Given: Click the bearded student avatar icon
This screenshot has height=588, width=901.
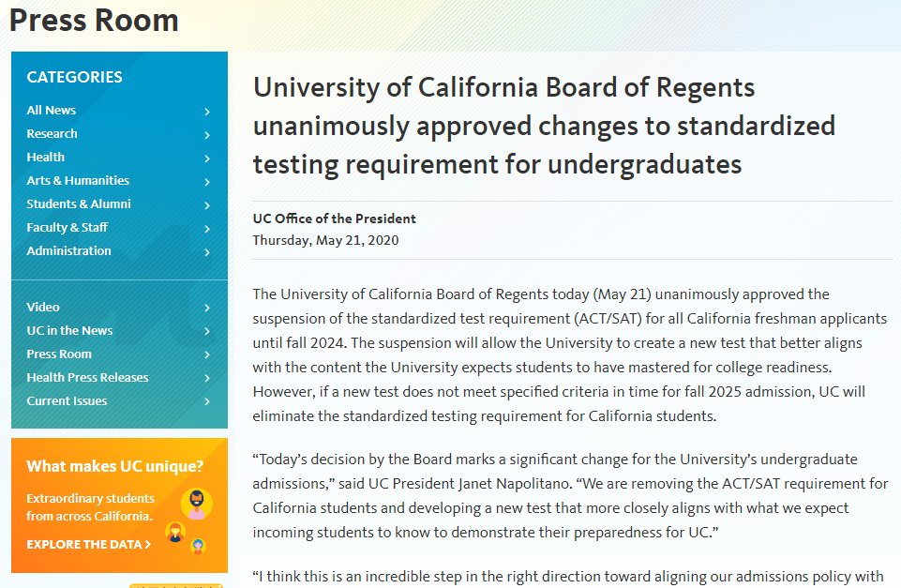Looking at the screenshot, I should coord(197,505).
